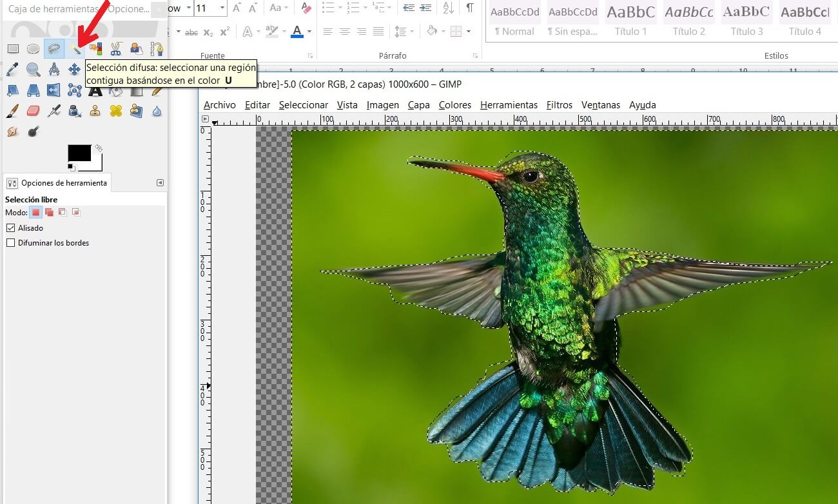Toggle superscript formatting in Word
This screenshot has height=504, width=838.
click(x=224, y=32)
